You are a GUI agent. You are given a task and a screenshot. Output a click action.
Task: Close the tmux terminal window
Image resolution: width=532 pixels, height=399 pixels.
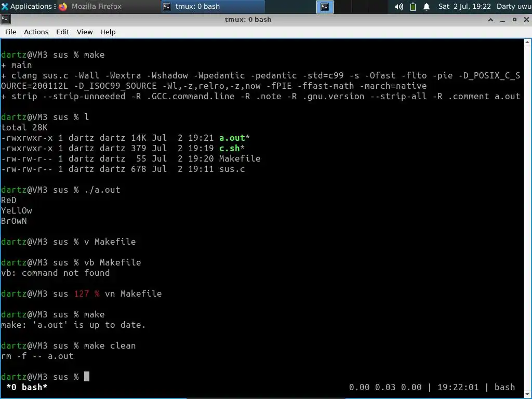[526, 20]
